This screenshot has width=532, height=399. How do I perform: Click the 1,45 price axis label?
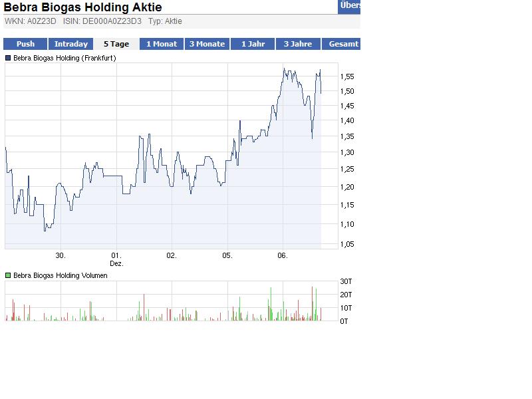(x=347, y=106)
